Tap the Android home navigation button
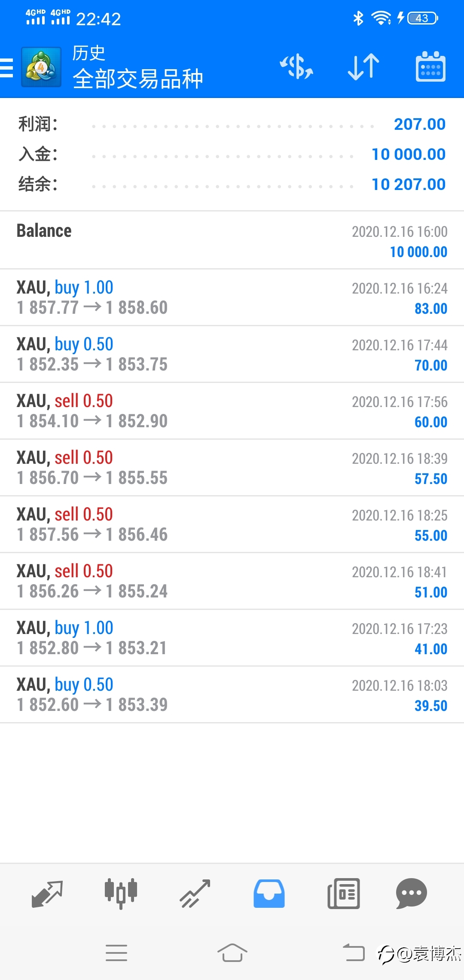 pyautogui.click(x=232, y=953)
